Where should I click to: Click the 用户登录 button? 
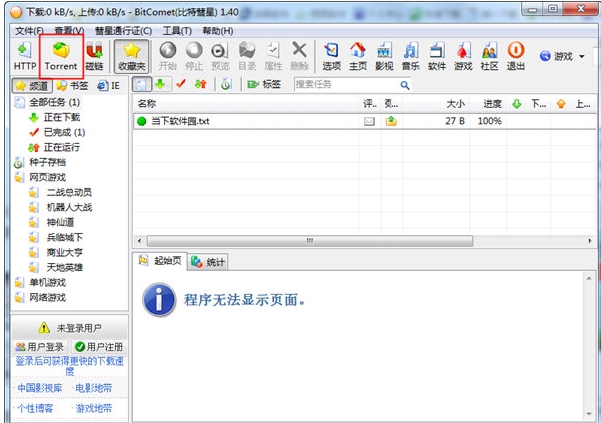coord(40,347)
